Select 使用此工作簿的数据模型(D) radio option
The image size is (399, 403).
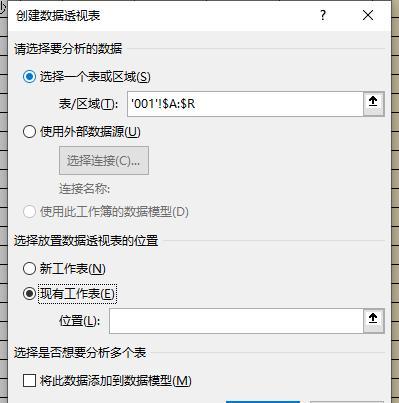[29, 212]
